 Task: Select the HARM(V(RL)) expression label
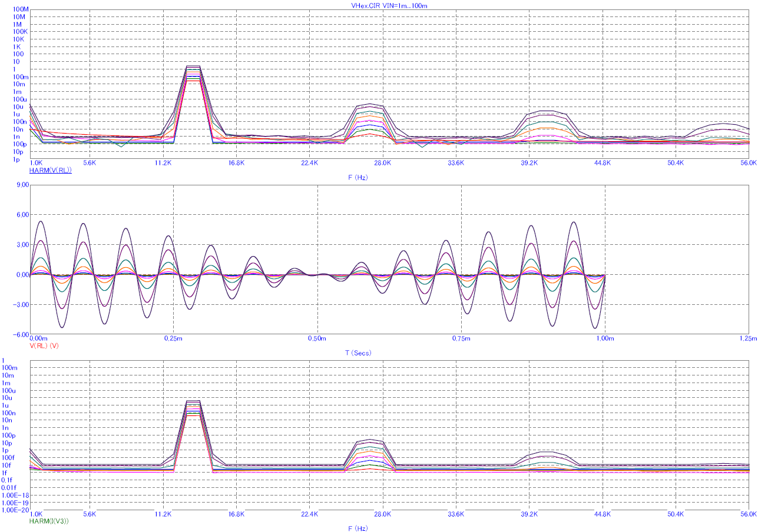[x=50, y=170]
